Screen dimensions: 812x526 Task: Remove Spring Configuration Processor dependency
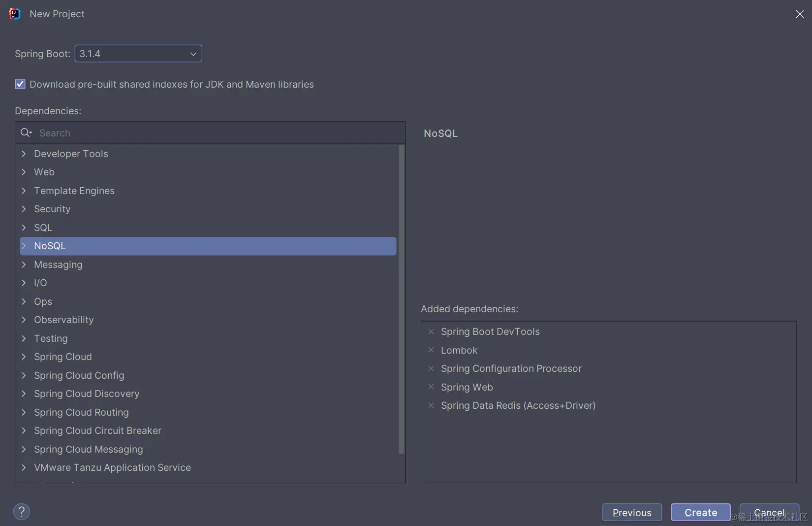click(x=431, y=368)
